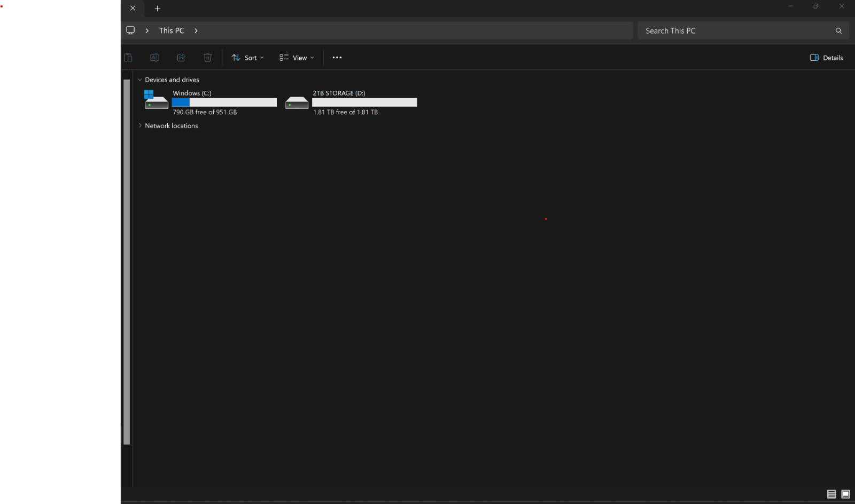Switch to details list view icon
This screenshot has width=855, height=504.
tap(831, 494)
